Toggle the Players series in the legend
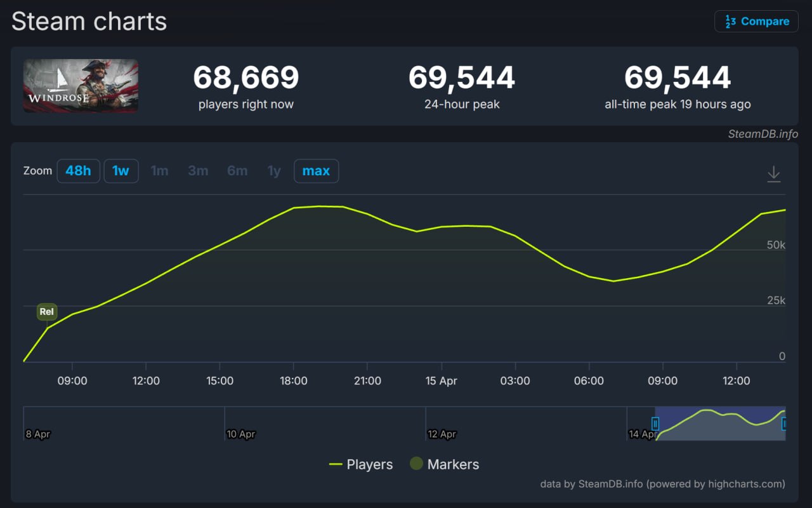The height and width of the screenshot is (508, 812). coord(361,465)
